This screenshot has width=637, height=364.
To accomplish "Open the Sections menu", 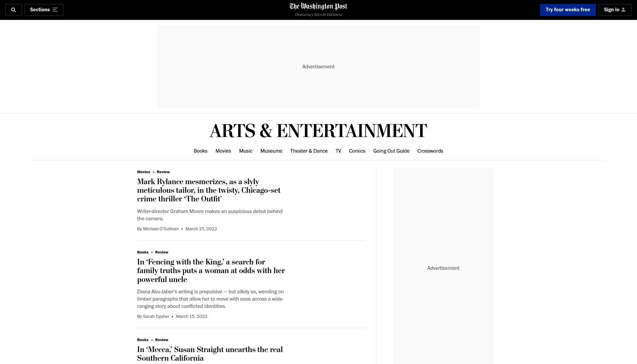I will 44,10.
